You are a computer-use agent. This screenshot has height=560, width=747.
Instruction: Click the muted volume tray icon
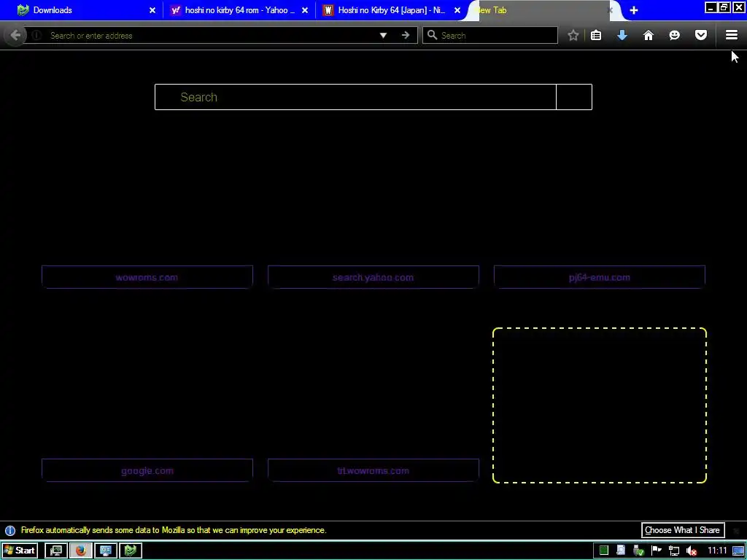coord(692,551)
